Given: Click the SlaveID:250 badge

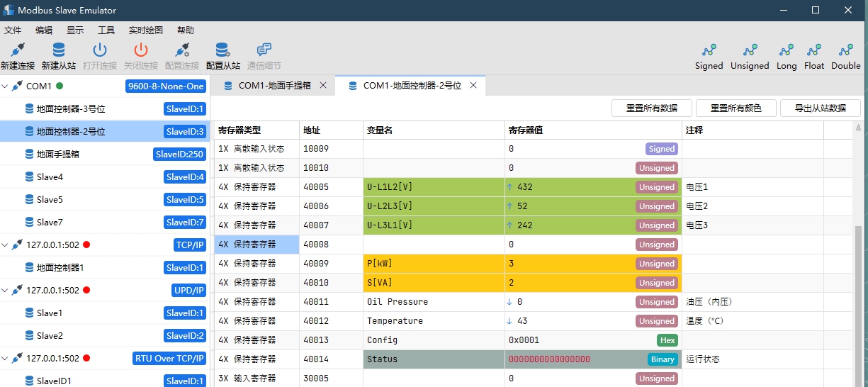Looking at the screenshot, I should tap(179, 154).
